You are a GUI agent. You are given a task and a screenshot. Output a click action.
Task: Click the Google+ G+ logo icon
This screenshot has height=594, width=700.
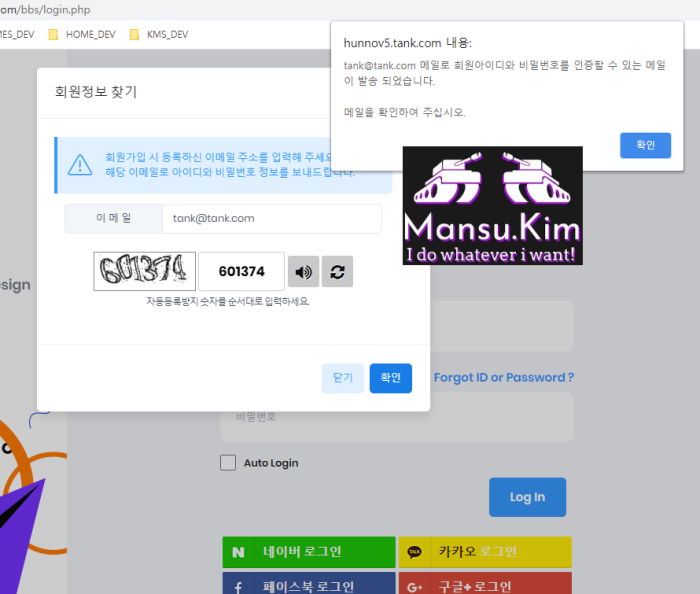pyautogui.click(x=415, y=587)
